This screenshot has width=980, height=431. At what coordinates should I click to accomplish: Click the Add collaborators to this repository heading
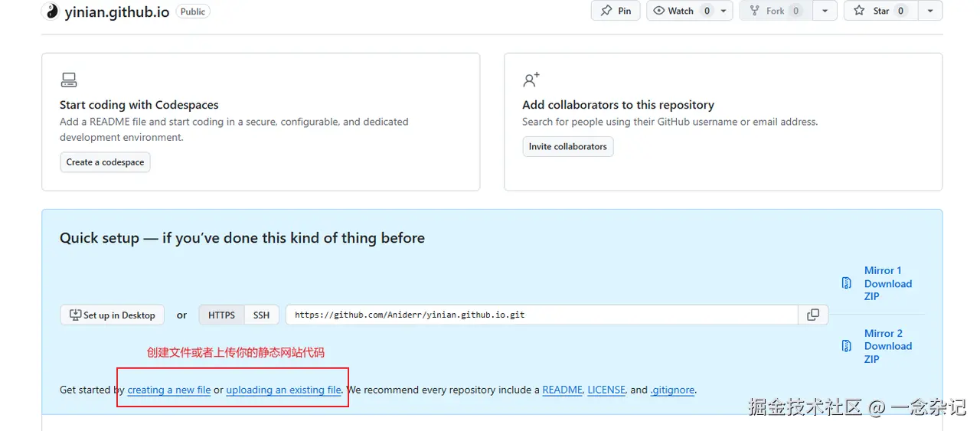619,105
